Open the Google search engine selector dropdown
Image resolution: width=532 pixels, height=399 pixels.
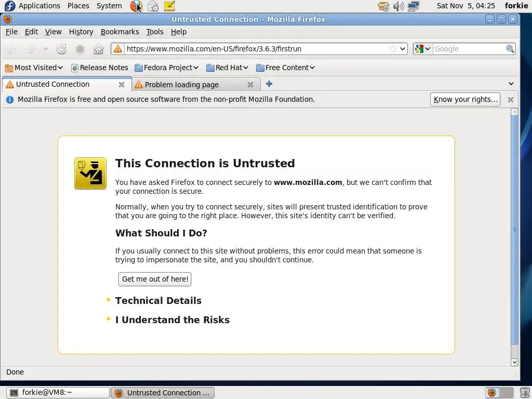coord(423,49)
